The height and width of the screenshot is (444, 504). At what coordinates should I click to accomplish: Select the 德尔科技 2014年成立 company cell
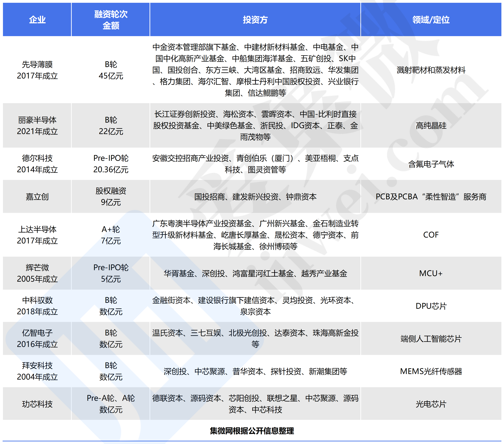(37, 164)
